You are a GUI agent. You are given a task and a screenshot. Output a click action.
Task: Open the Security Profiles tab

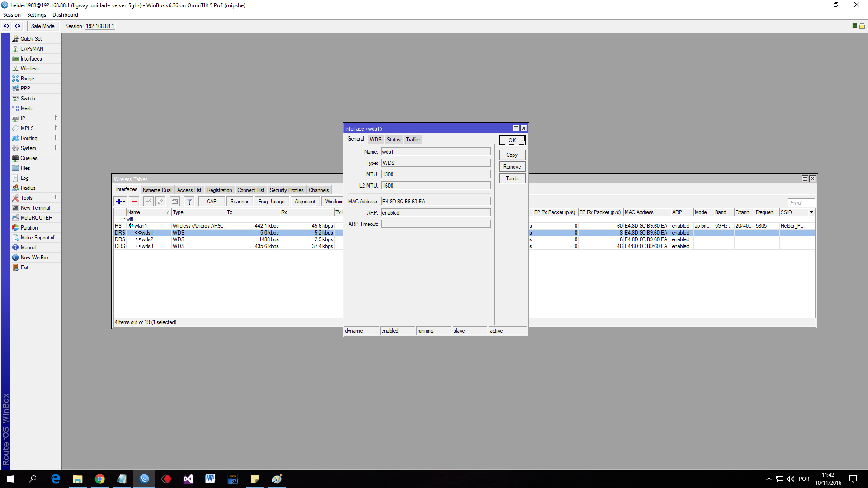click(x=286, y=190)
